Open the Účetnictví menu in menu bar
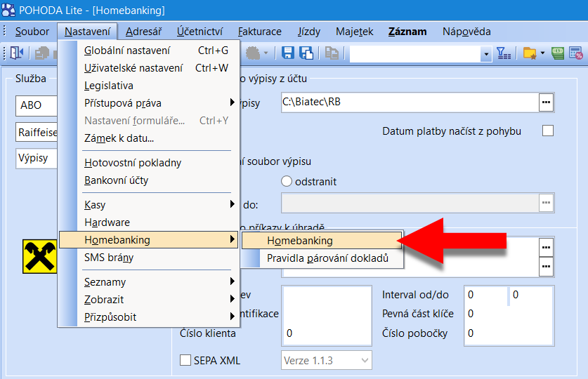Image resolution: width=588 pixels, height=379 pixels. 200,32
